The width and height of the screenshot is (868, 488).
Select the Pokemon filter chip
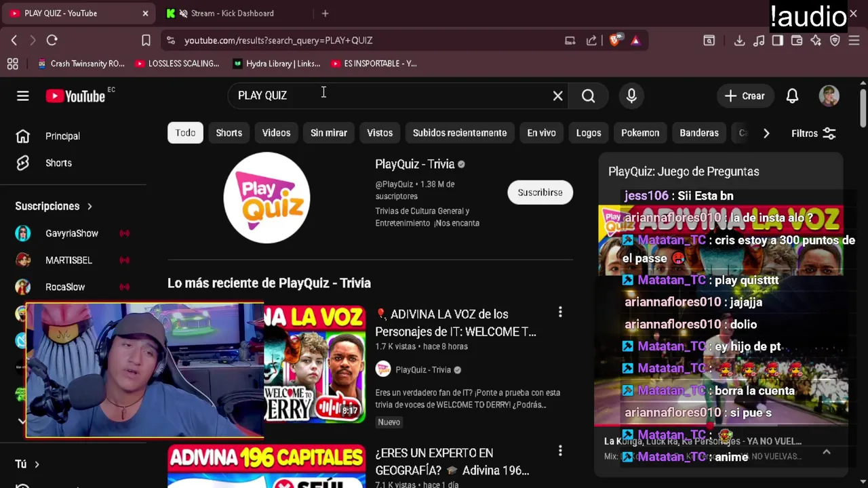point(640,133)
